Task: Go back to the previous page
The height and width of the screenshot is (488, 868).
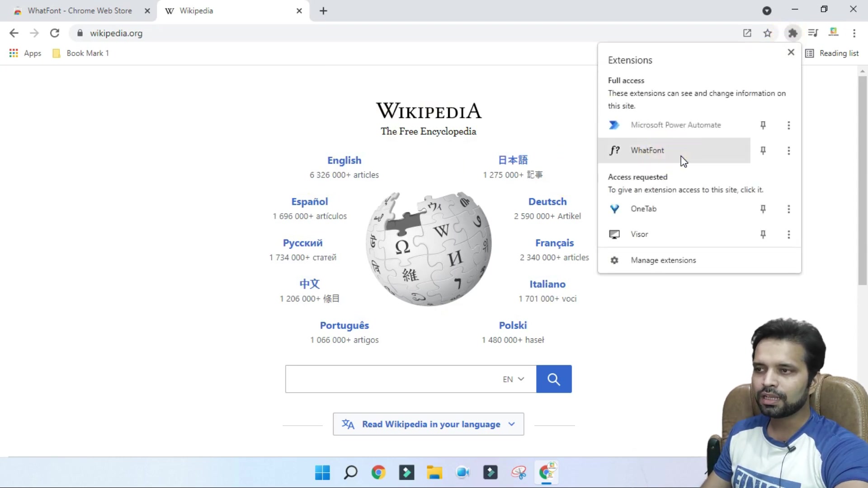Action: (x=14, y=33)
